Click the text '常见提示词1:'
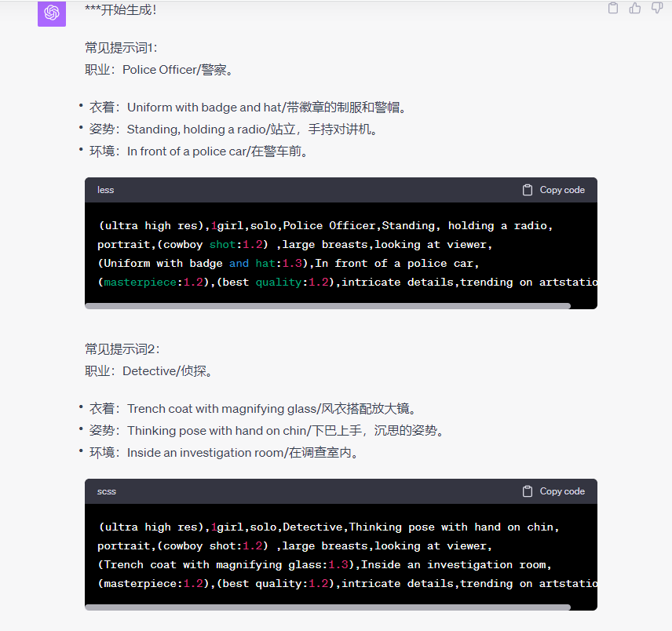 coord(121,48)
